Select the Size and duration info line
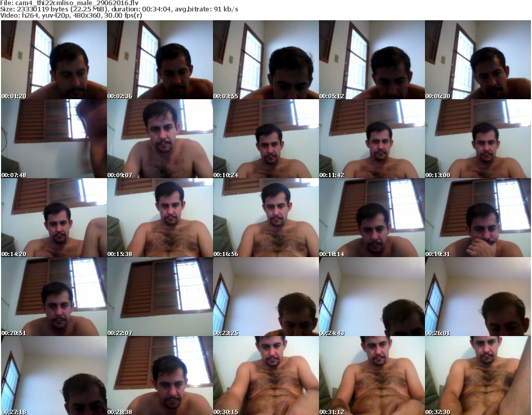Image resolution: width=532 pixels, height=415 pixels. coord(119,9)
